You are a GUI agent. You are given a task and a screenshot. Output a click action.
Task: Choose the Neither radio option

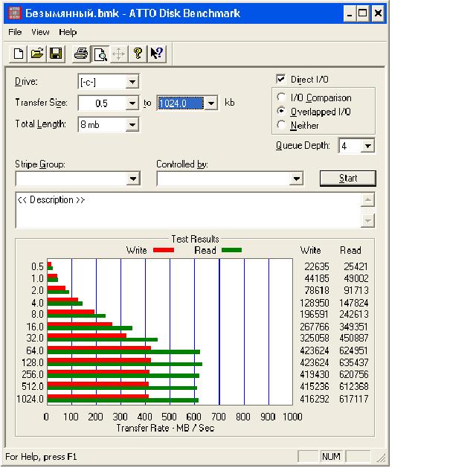(281, 125)
